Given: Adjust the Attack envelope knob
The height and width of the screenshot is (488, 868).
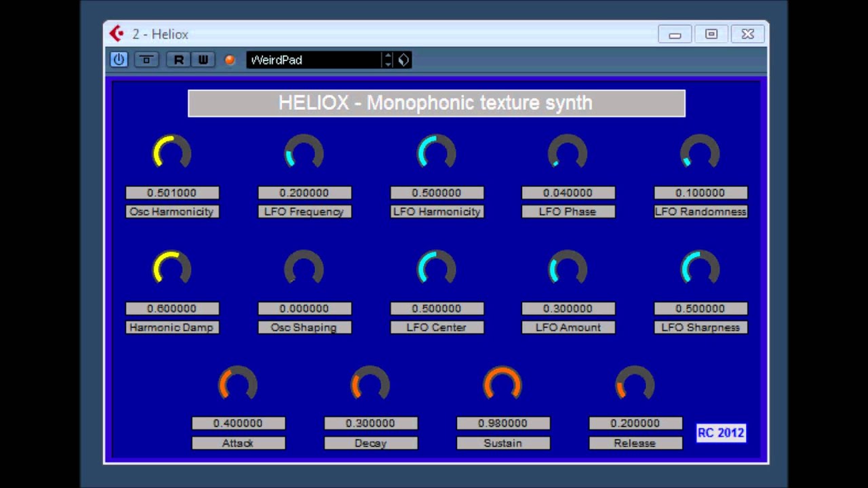Looking at the screenshot, I should tap(238, 384).
